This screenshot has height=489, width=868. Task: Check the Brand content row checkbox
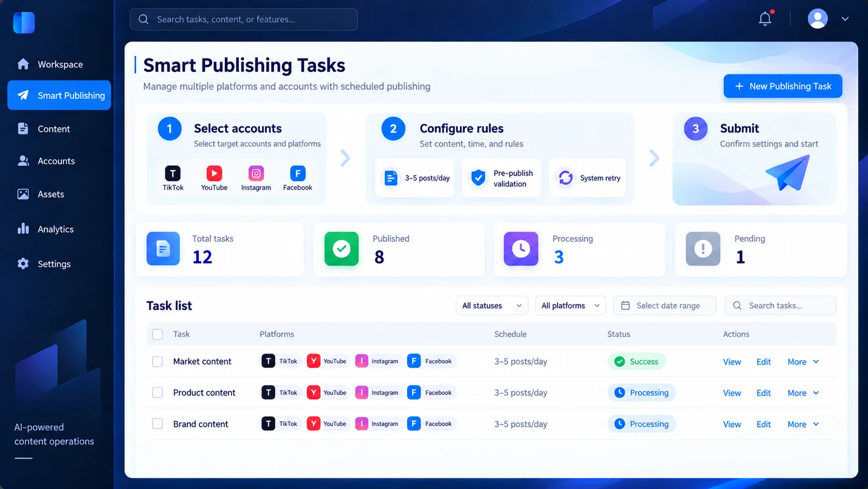pos(157,424)
